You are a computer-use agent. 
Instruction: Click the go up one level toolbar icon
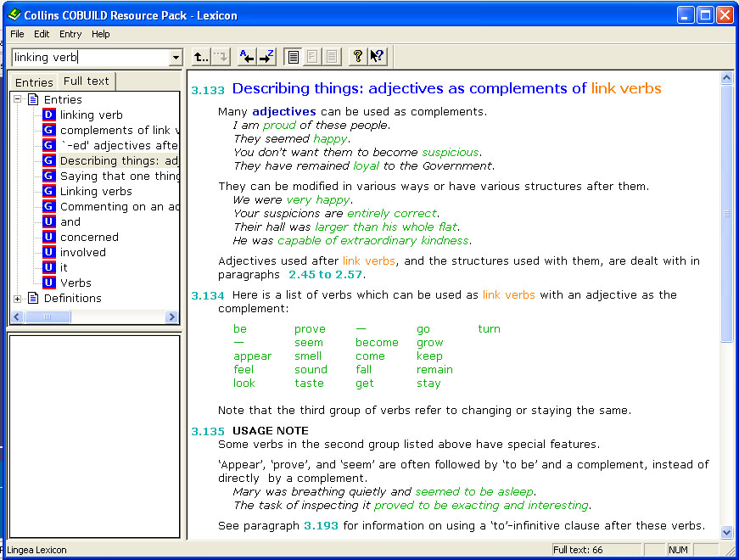tap(201, 57)
